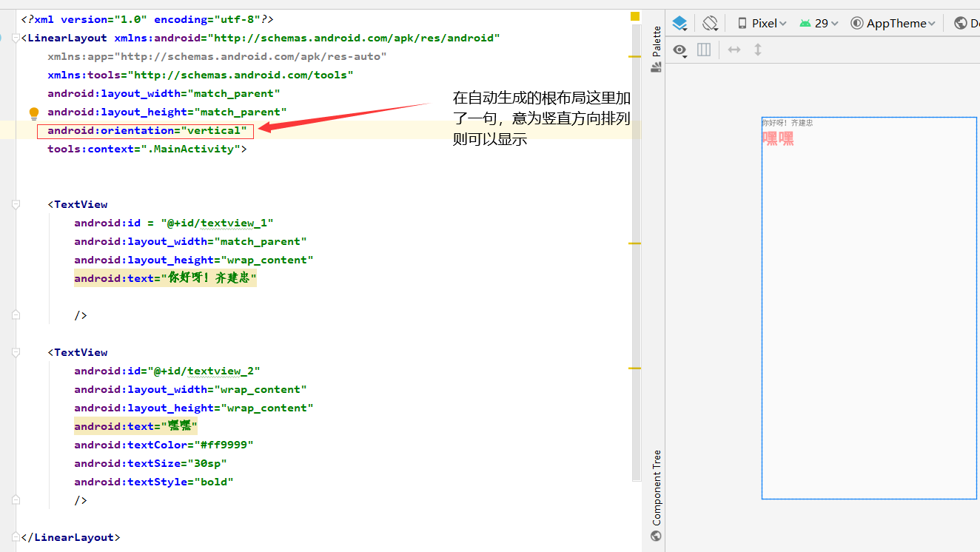This screenshot has width=980, height=552.
Task: Click the Orientation for Preview rotate icon
Action: coord(711,23)
